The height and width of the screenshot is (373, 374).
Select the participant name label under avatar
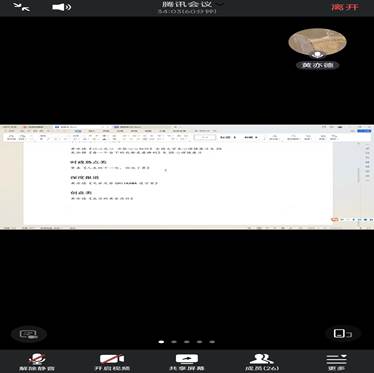[x=317, y=65]
